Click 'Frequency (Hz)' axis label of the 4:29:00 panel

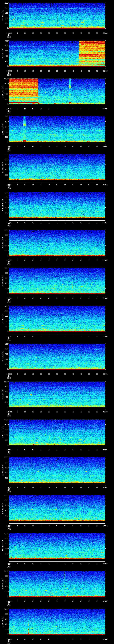[3, 16]
